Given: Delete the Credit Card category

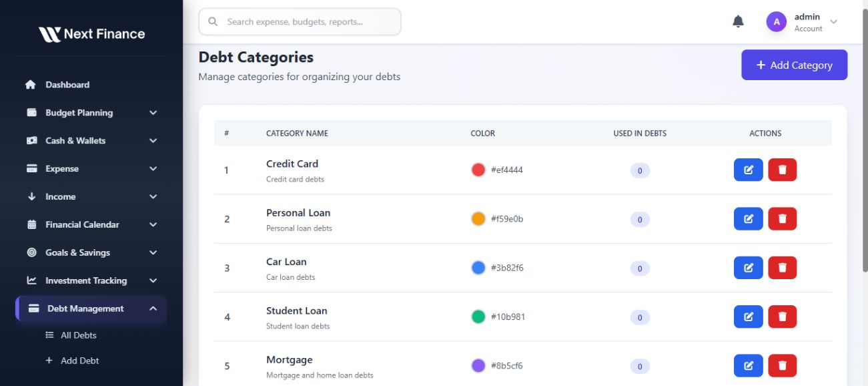Looking at the screenshot, I should (x=782, y=170).
